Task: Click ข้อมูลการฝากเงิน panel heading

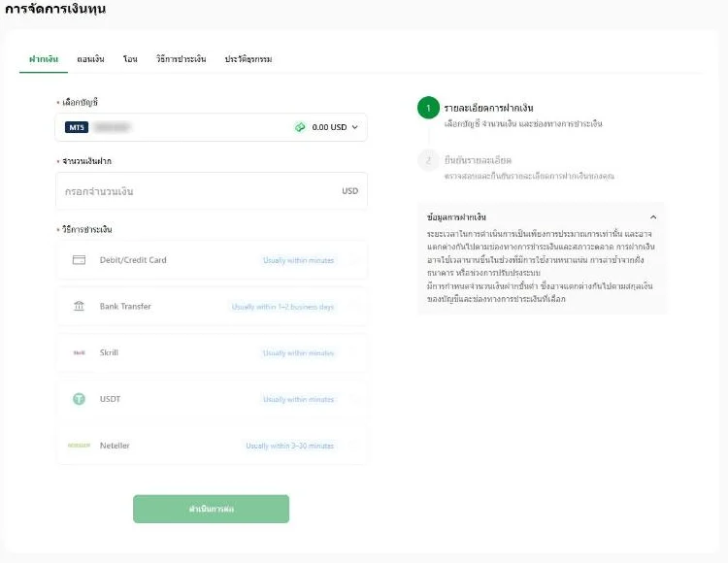Action: (x=456, y=216)
